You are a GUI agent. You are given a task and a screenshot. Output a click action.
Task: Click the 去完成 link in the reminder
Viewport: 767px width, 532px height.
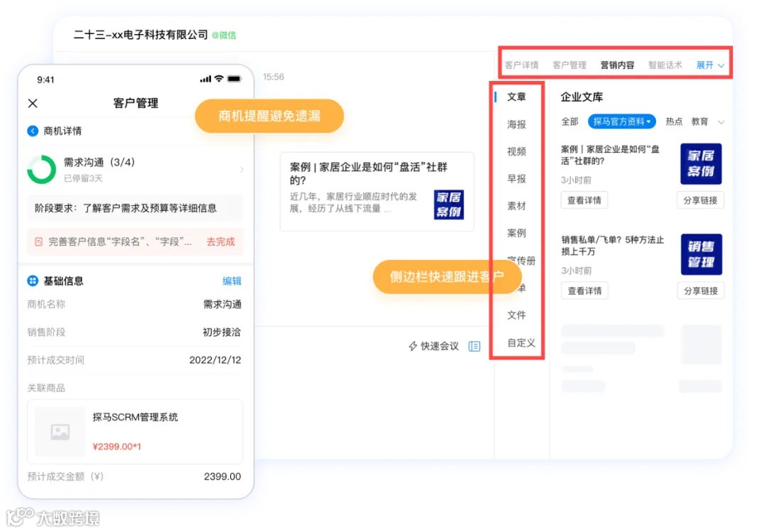[x=221, y=241]
